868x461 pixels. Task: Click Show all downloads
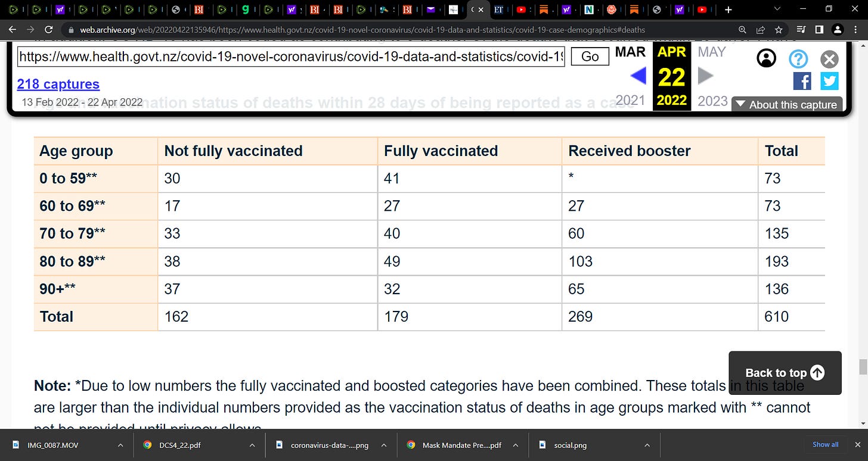(x=825, y=444)
